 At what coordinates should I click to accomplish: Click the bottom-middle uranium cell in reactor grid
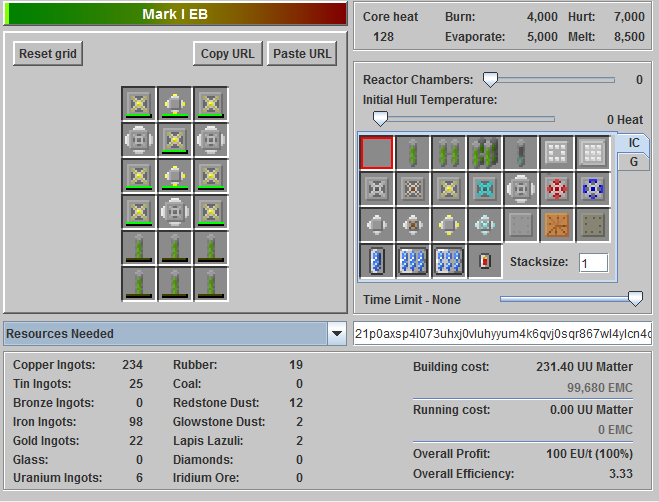click(x=175, y=284)
